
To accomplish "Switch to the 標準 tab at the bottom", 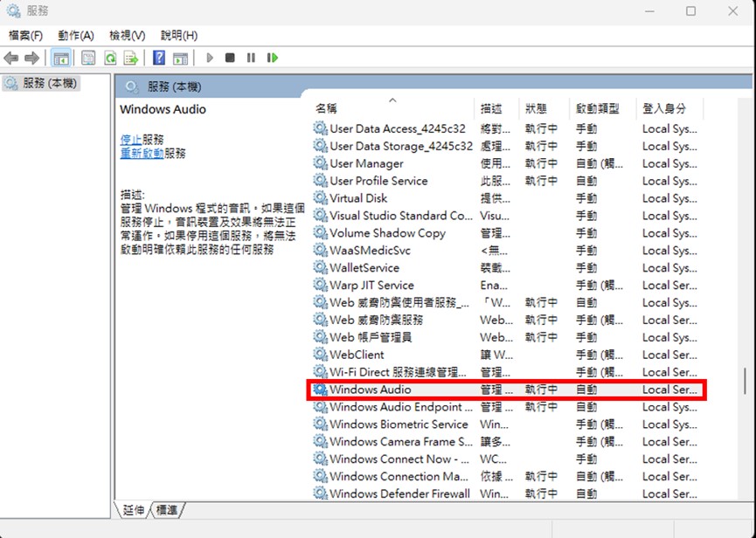I will pos(166,509).
